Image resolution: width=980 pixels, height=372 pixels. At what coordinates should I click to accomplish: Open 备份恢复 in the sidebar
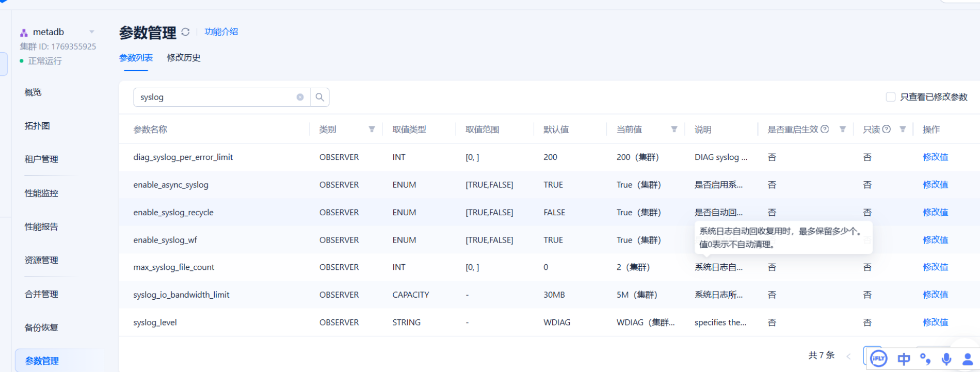point(41,328)
